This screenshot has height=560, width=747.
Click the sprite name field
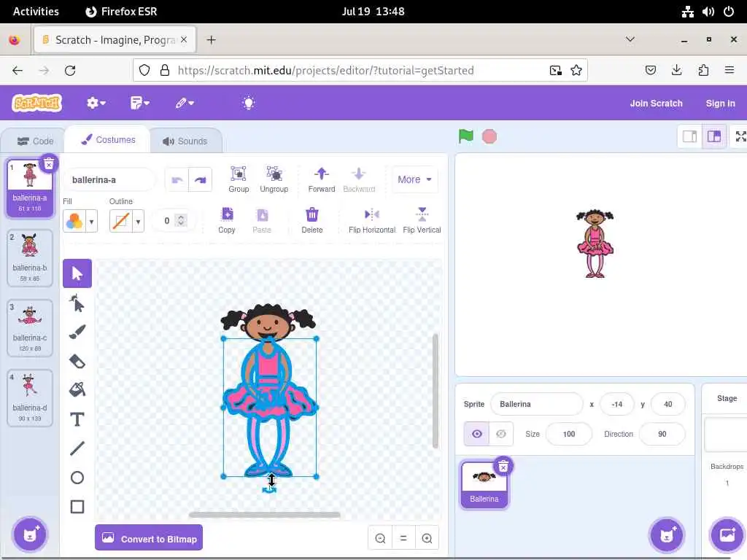[536, 404]
